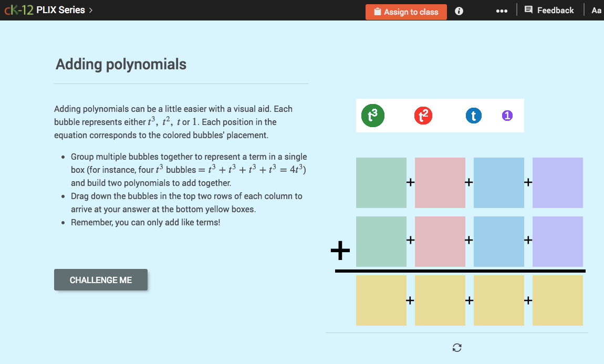The width and height of the screenshot is (604, 364).
Task: Open the more options ellipsis menu
Action: click(x=502, y=11)
